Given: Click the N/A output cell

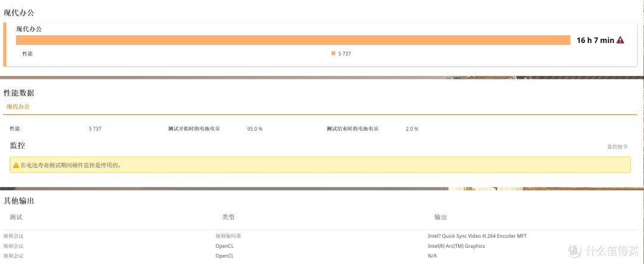Looking at the screenshot, I should point(432,256).
